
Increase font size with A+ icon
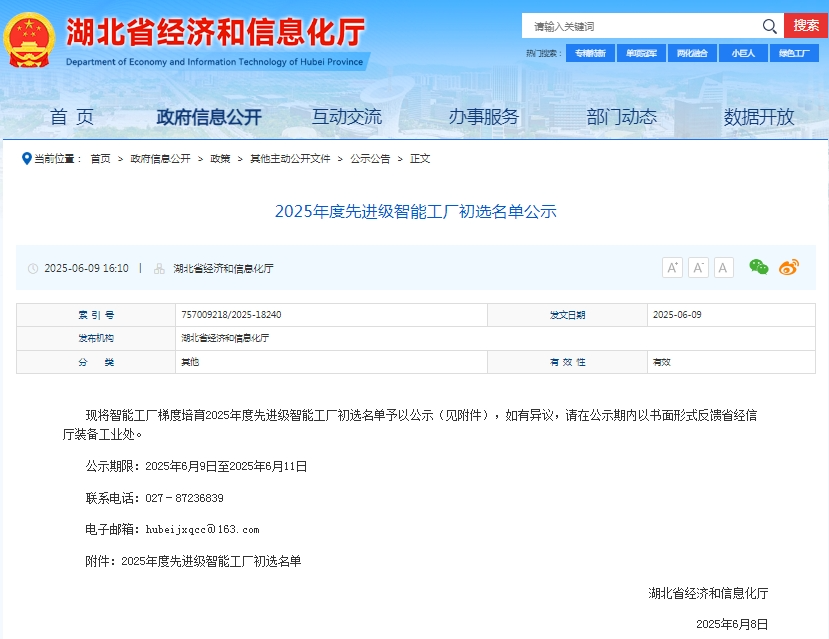[672, 267]
